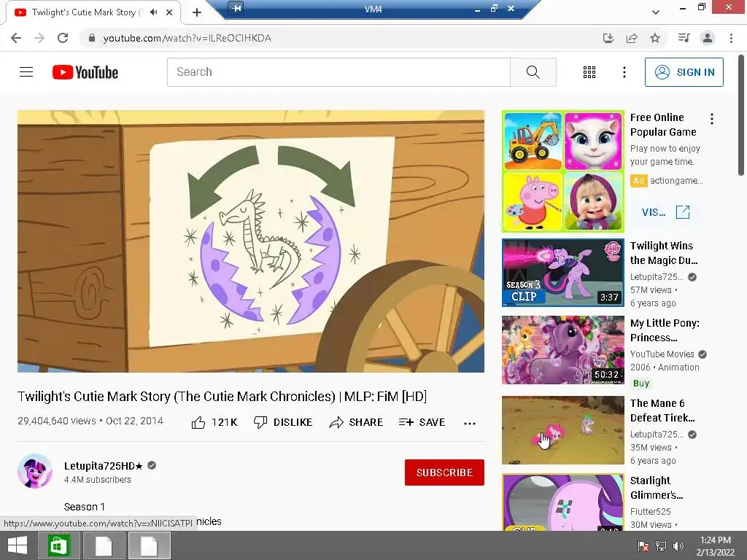Save video to playlist with SAVE
Viewport: 747px width, 560px height.
pyautogui.click(x=422, y=422)
